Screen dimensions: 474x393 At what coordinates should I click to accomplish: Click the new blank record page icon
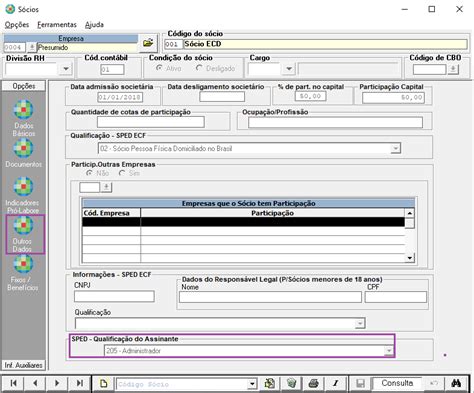(104, 383)
